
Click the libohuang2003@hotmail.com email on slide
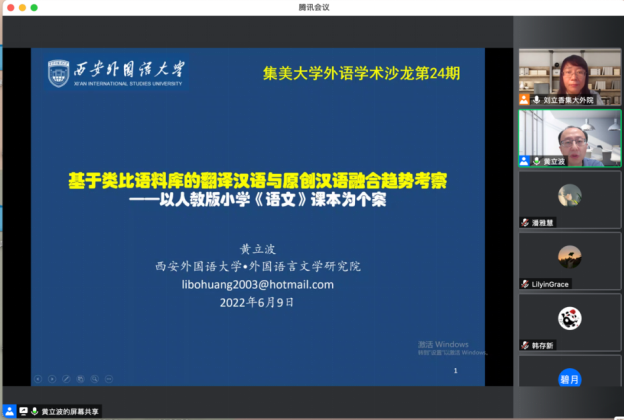[257, 284]
